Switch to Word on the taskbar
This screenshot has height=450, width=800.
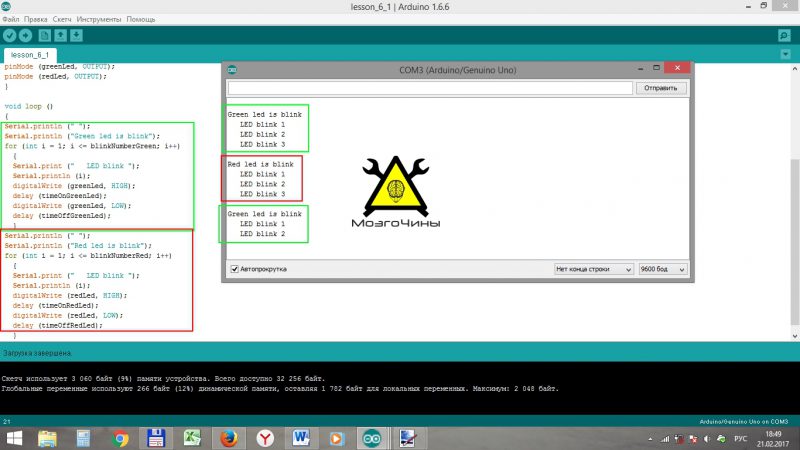(x=301, y=438)
